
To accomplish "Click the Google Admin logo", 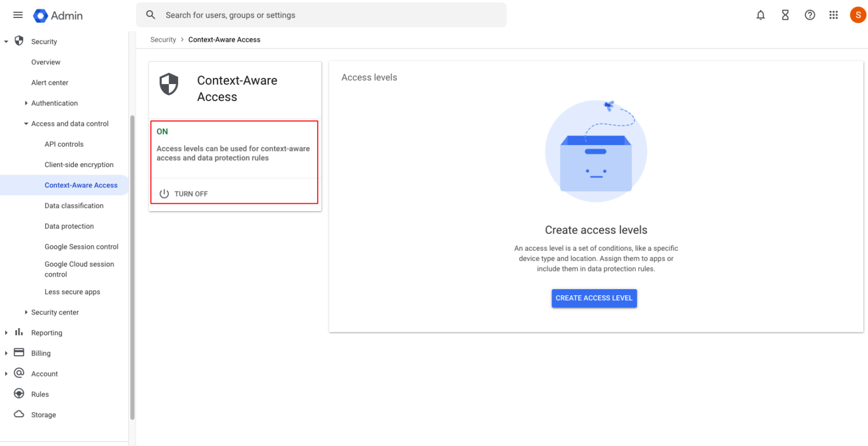I will point(58,15).
